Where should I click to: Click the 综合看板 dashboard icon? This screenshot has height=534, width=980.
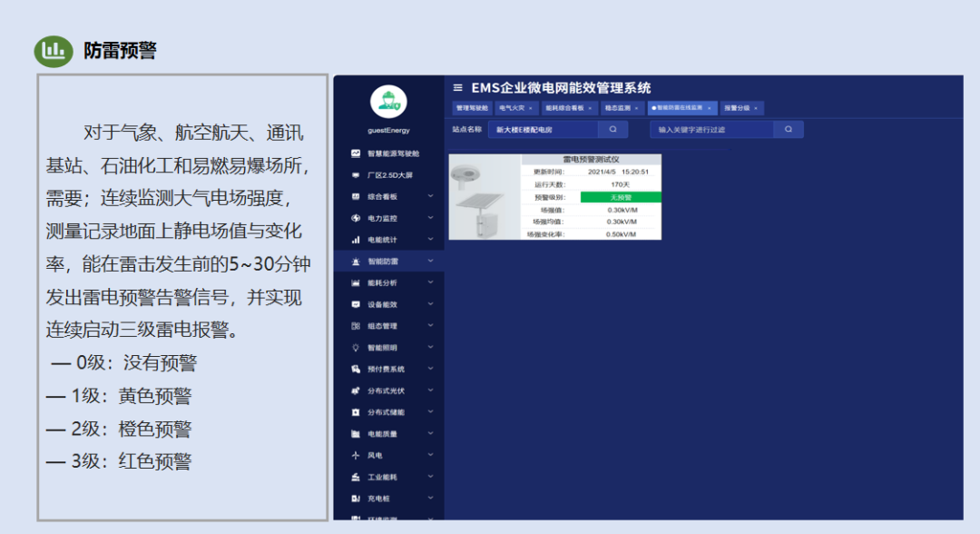click(x=356, y=196)
